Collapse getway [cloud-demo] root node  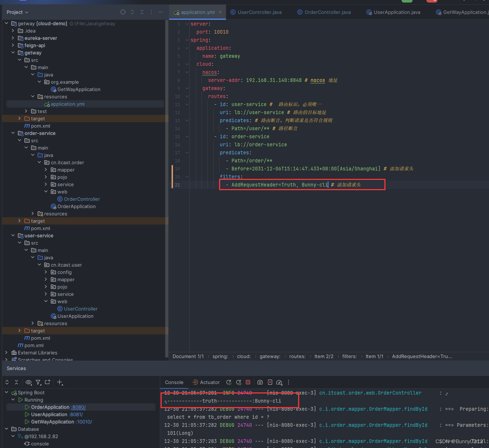[x=7, y=23]
